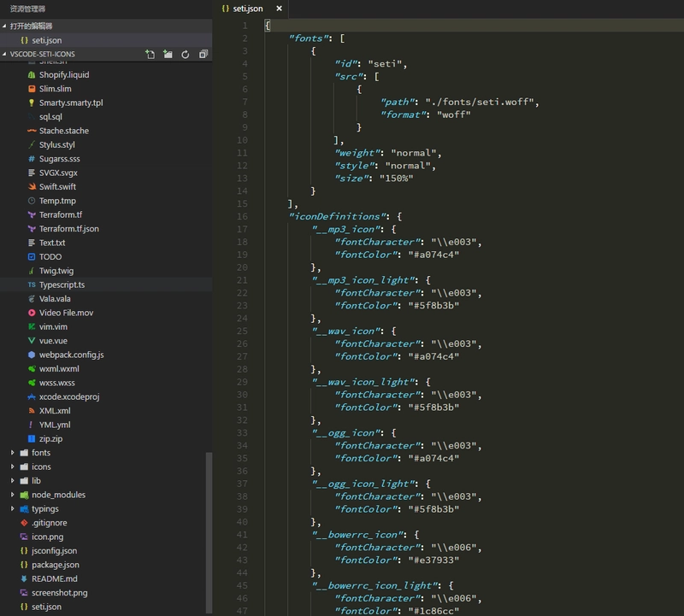Click the Smarty.smarty.tpl lightbulb icon
This screenshot has height=616, width=684.
click(32, 103)
